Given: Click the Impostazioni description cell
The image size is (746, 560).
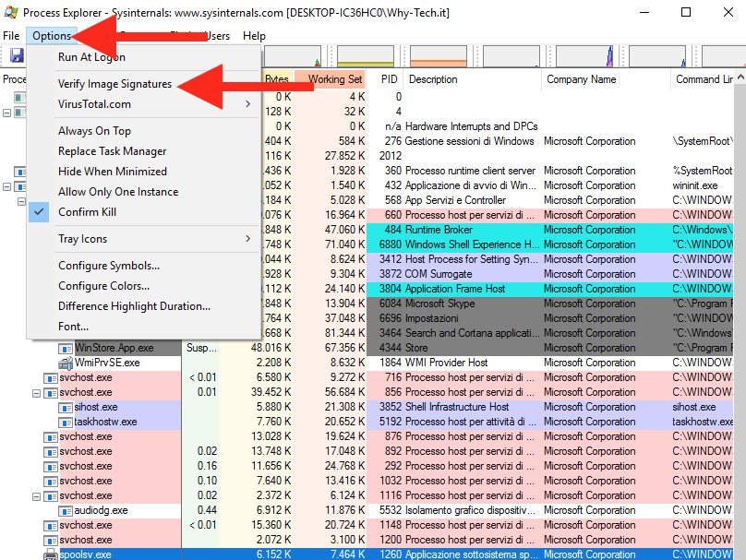Looking at the screenshot, I should [431, 318].
